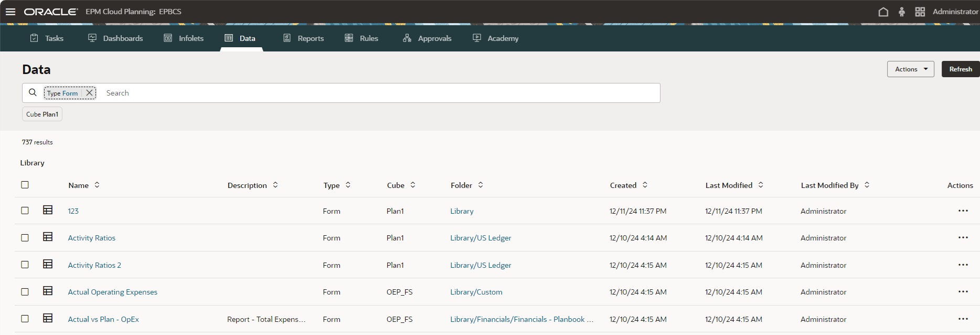Click in the Search input field
The image size is (980, 335).
(380, 93)
